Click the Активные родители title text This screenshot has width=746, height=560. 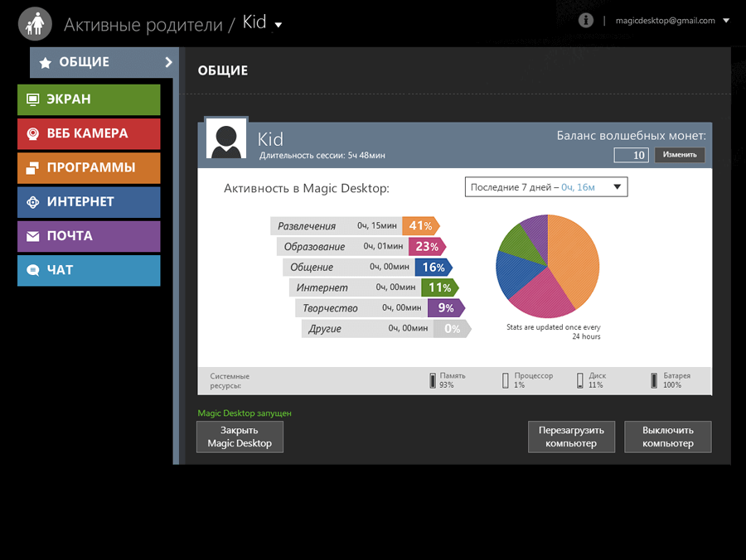(143, 25)
